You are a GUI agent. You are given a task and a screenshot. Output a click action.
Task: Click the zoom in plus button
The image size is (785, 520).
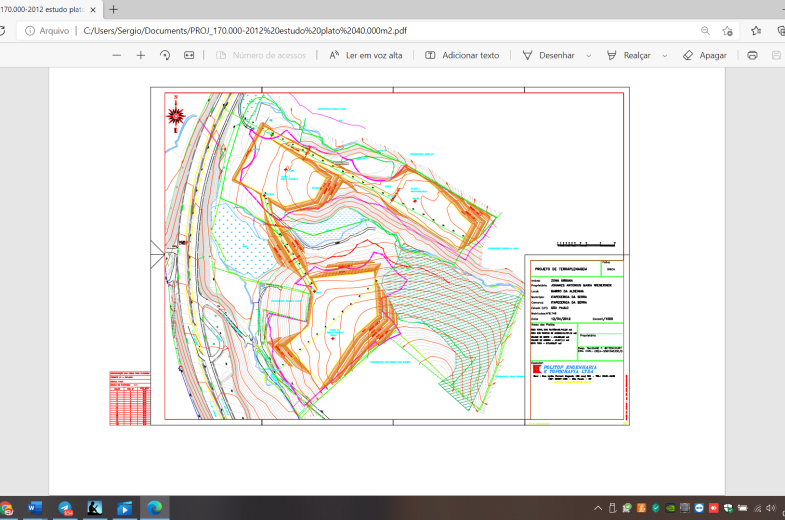(141, 55)
